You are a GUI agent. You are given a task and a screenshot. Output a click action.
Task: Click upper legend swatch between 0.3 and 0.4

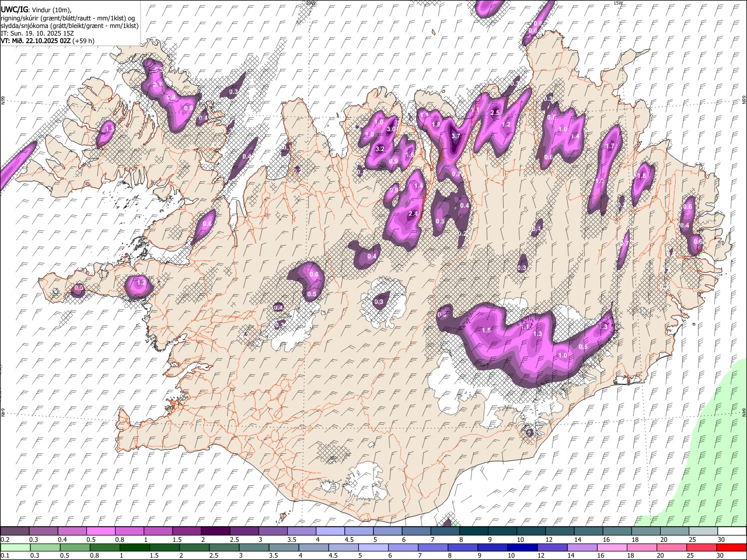pyautogui.click(x=43, y=531)
